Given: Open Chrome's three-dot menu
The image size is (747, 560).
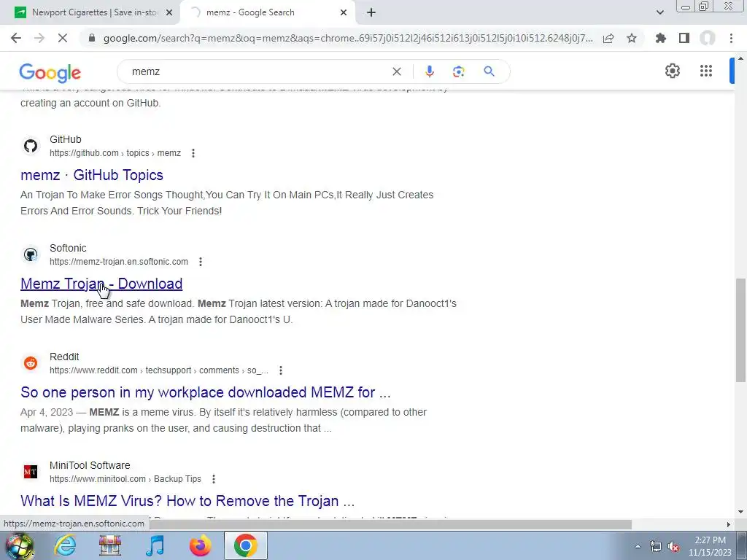Looking at the screenshot, I should (731, 38).
